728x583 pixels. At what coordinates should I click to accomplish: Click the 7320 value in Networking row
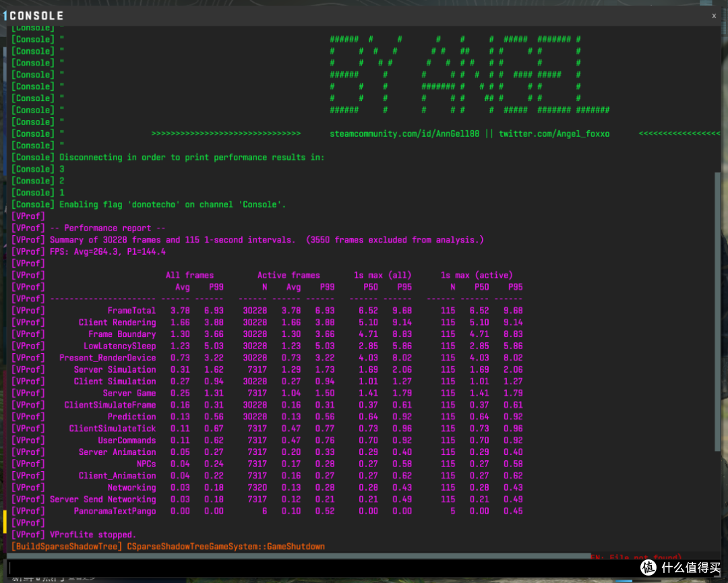coord(257,487)
